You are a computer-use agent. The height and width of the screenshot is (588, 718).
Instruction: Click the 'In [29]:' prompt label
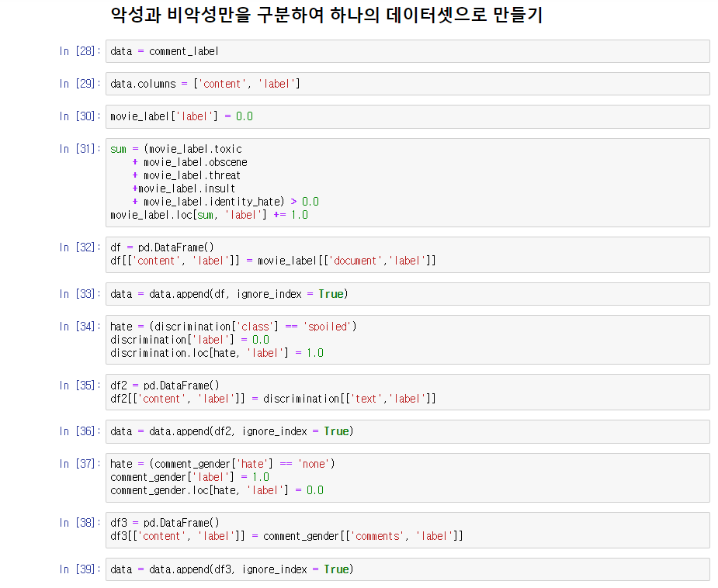[x=80, y=83]
